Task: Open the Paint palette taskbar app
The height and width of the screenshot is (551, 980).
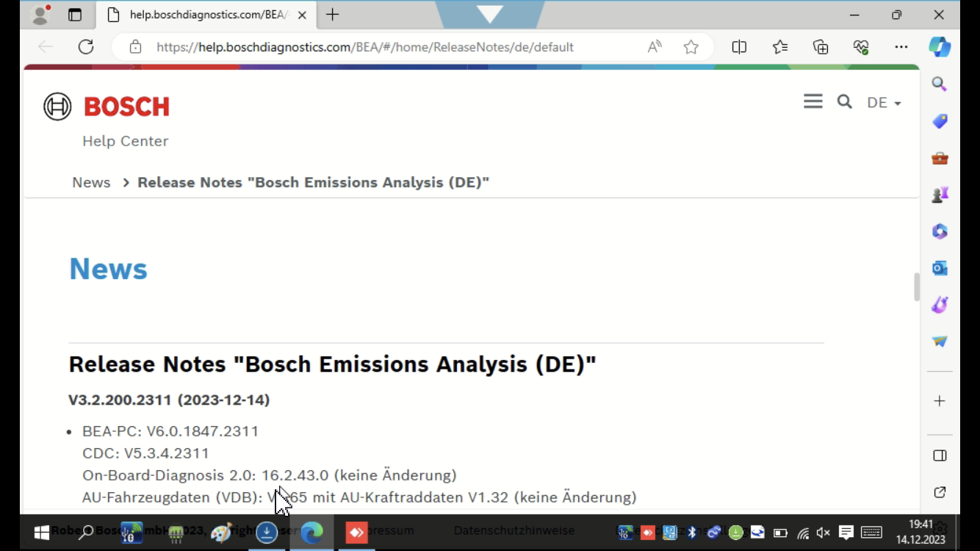Action: [x=221, y=533]
